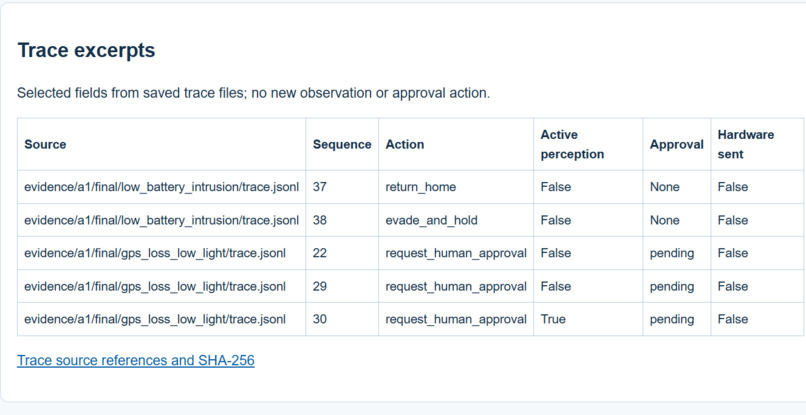Click Hardware sent False in return_home row
Screen dimensions: 806x415
tap(733, 187)
